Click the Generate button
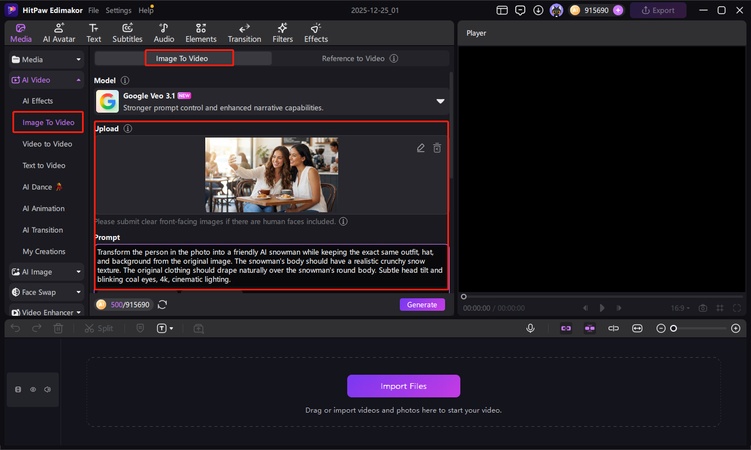Image resolution: width=751 pixels, height=450 pixels. [422, 305]
